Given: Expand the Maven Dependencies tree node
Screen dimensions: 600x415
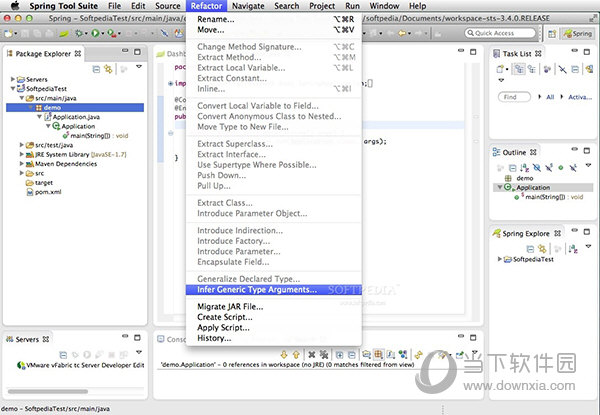Looking at the screenshot, I should [21, 164].
